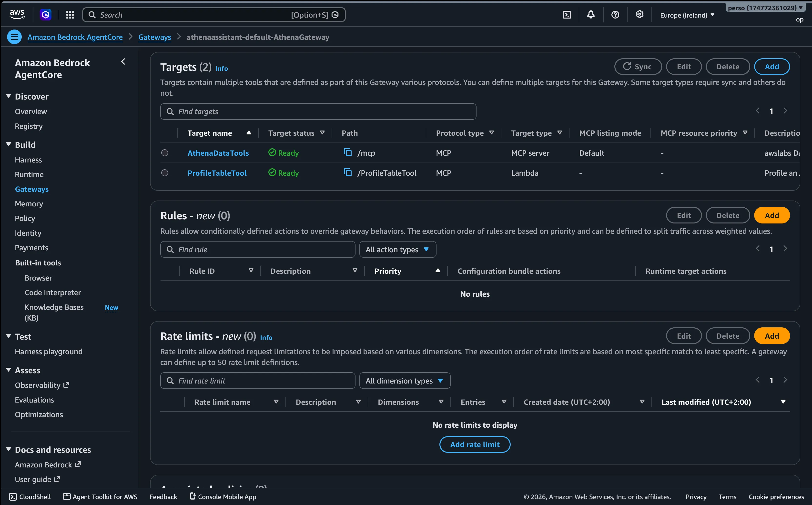
Task: Open Runtime in the sidebar
Action: [x=29, y=174]
